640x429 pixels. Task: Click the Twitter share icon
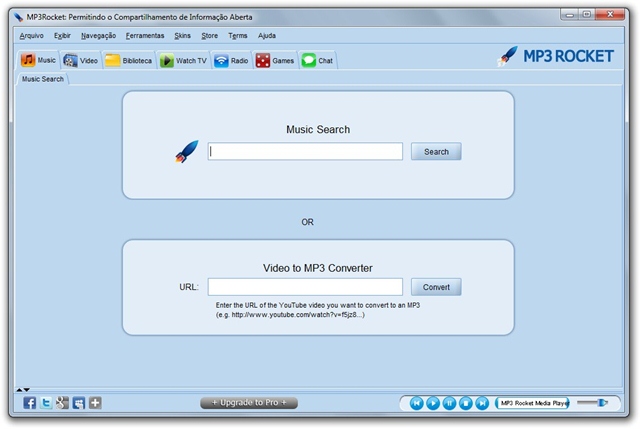coord(46,403)
